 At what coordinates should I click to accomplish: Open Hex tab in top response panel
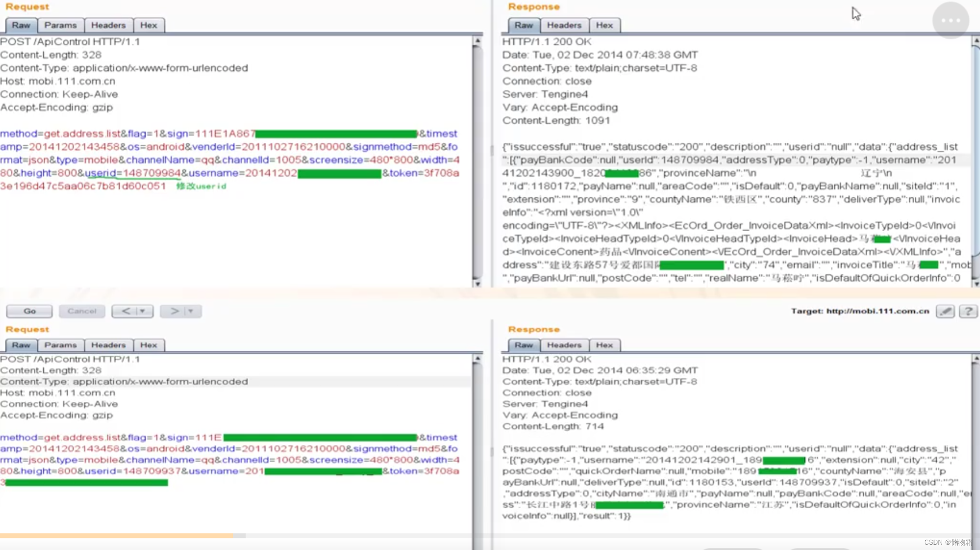[604, 25]
